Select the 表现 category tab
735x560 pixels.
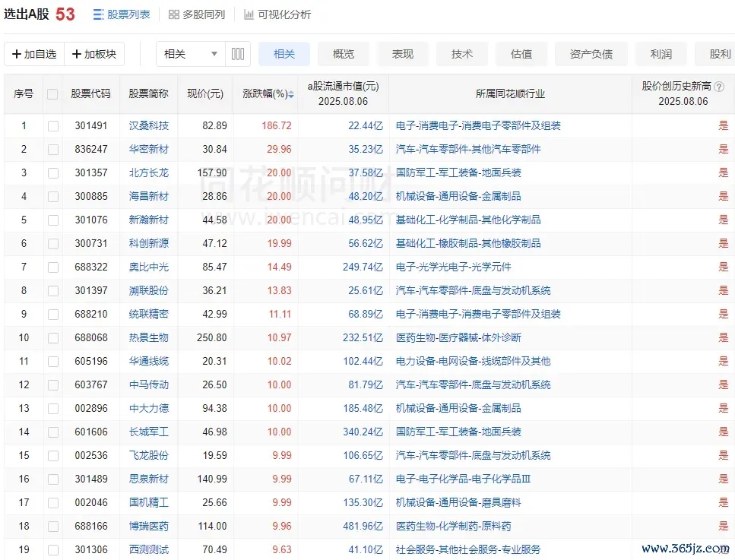coord(403,54)
